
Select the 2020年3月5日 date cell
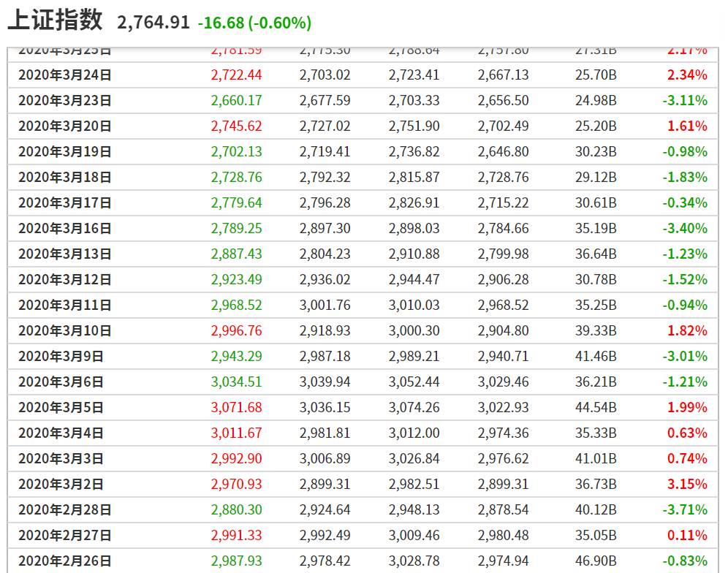(x=61, y=407)
